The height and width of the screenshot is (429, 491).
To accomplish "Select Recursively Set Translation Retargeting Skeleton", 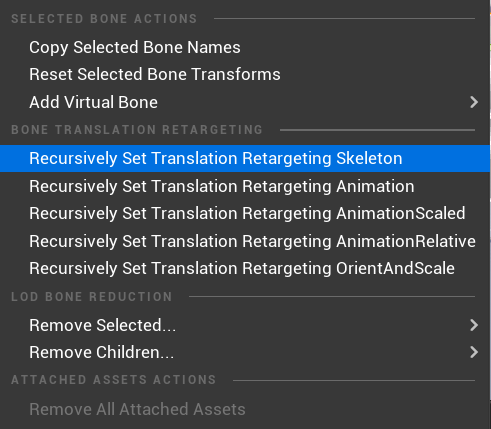I will tap(245, 158).
